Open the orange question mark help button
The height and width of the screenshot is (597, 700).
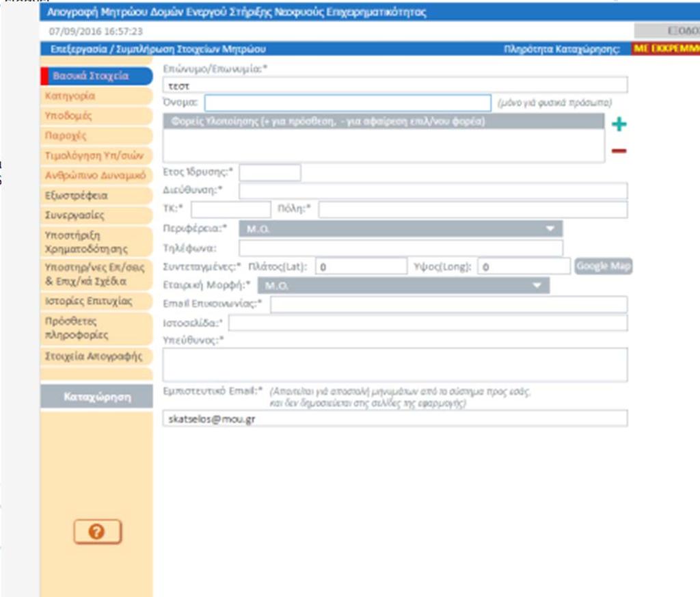click(97, 531)
